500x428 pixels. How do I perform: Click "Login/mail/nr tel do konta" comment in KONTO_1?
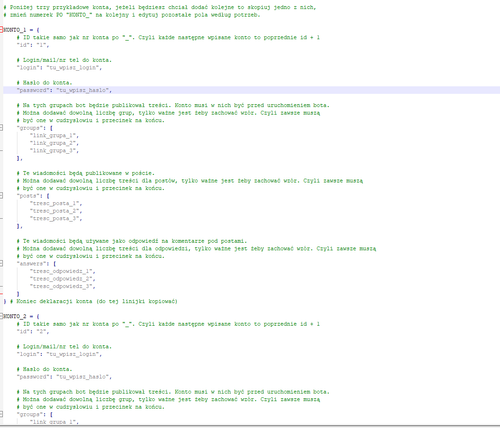click(x=64, y=60)
